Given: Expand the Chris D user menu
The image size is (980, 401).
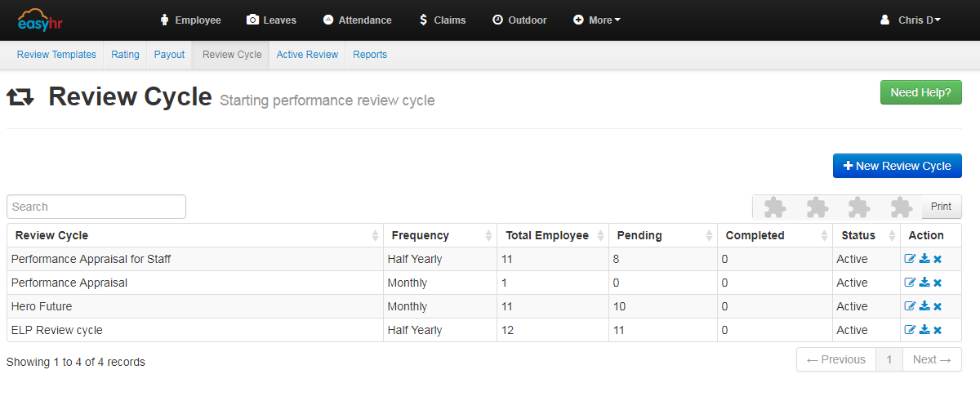Looking at the screenshot, I should coord(911,20).
